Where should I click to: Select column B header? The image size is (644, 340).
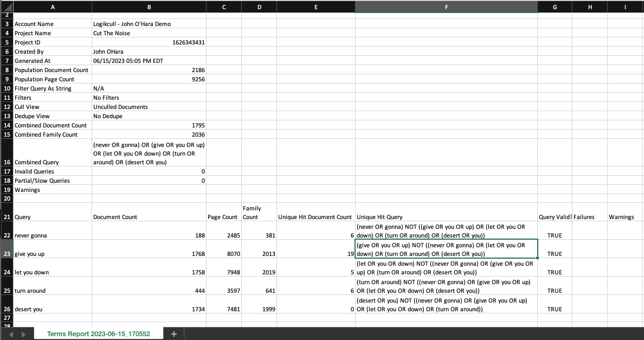(x=149, y=7)
